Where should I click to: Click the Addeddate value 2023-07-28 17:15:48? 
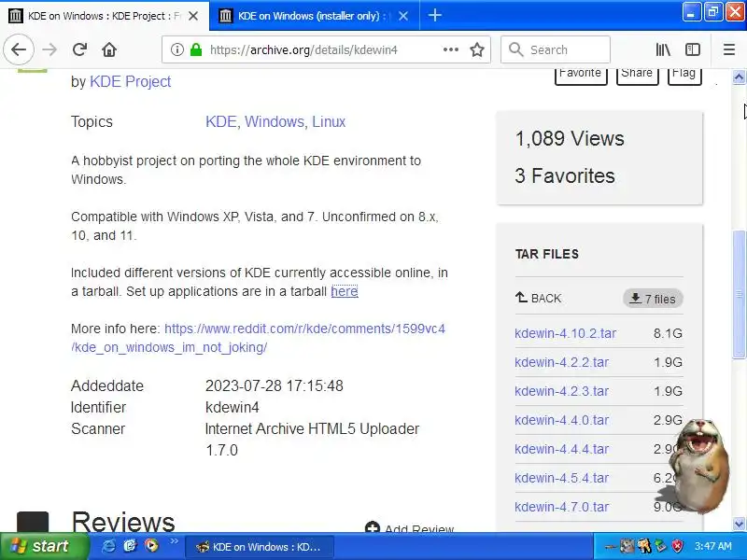274,385
